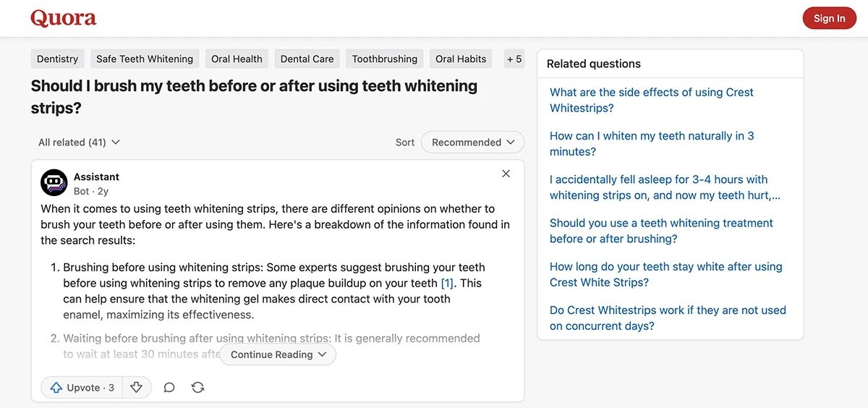Open the Toothbrushing topic tag

tap(385, 59)
